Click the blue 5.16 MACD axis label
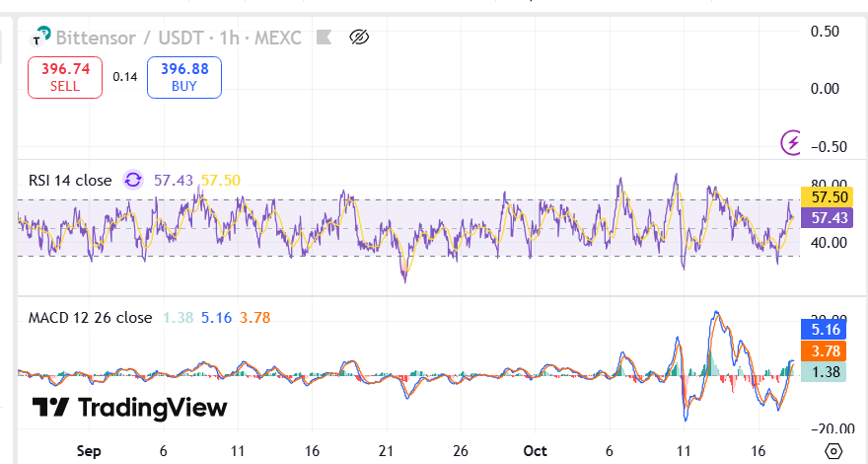 [x=825, y=331]
